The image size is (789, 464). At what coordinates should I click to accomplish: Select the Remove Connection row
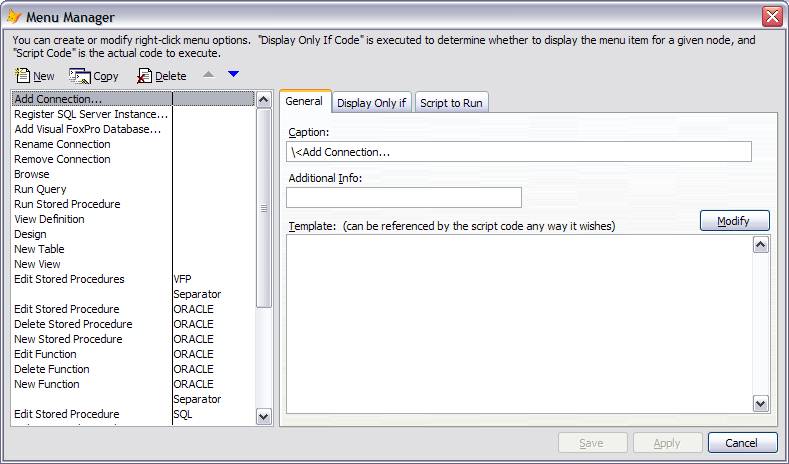(133, 160)
